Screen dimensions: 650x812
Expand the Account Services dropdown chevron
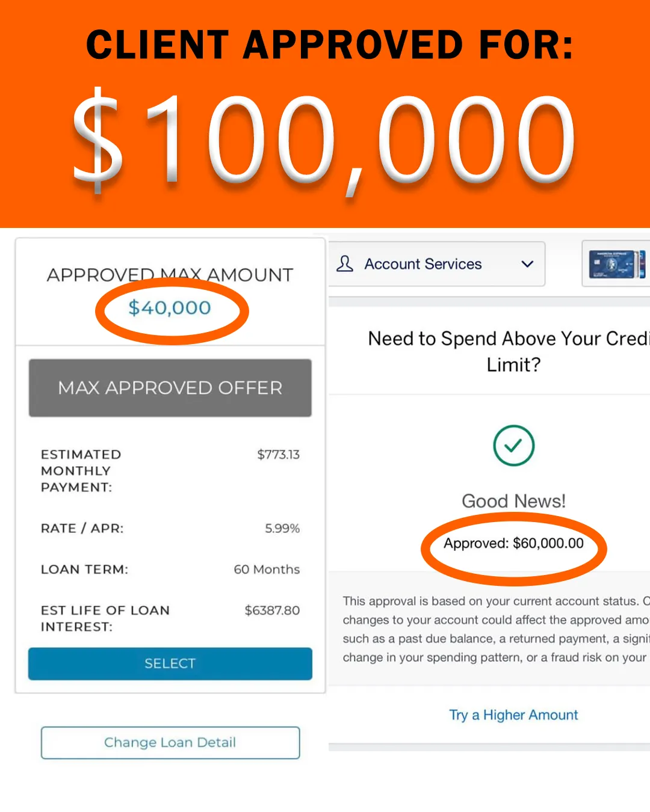pos(527,264)
